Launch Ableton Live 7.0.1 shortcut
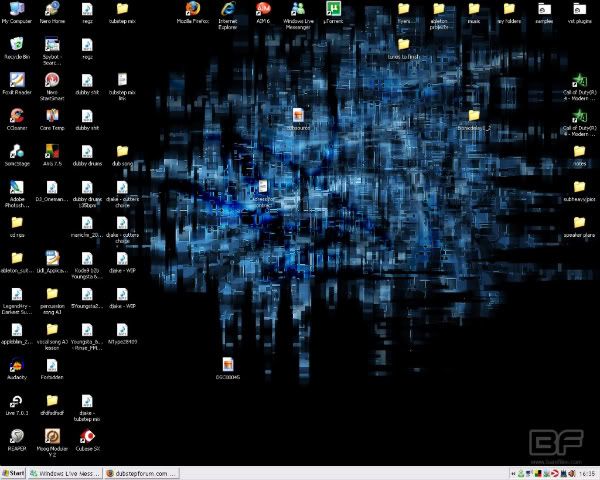The height and width of the screenshot is (480, 600). pyautogui.click(x=16, y=405)
